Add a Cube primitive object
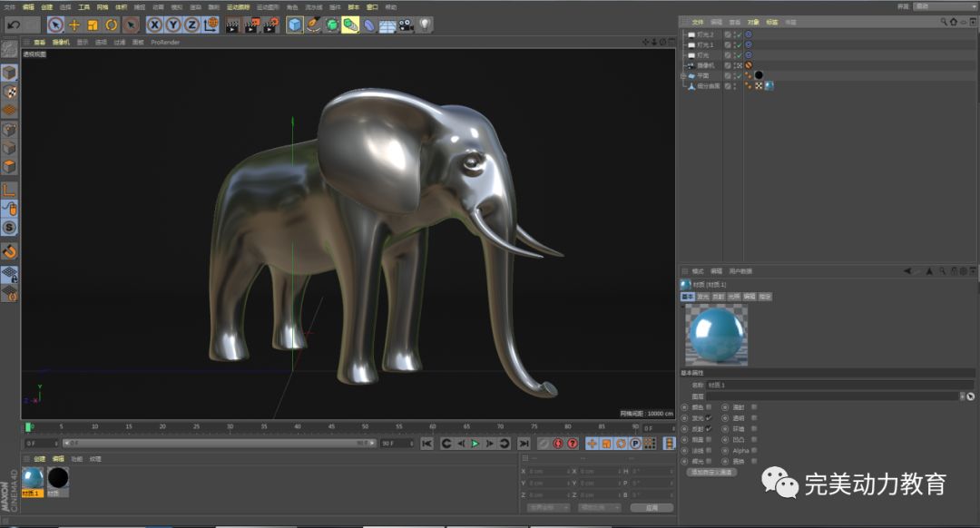This screenshot has width=980, height=528. 295,25
